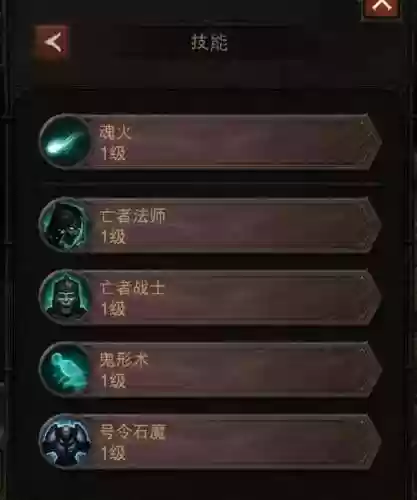Select the 亡者战士 helmeted warrior icon
This screenshot has height=500, width=417.
click(64, 297)
